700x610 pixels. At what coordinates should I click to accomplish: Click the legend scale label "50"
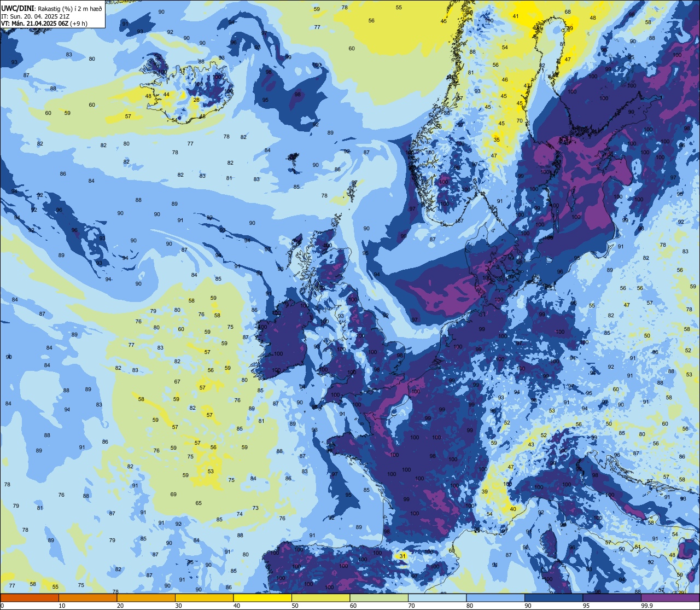(x=295, y=606)
